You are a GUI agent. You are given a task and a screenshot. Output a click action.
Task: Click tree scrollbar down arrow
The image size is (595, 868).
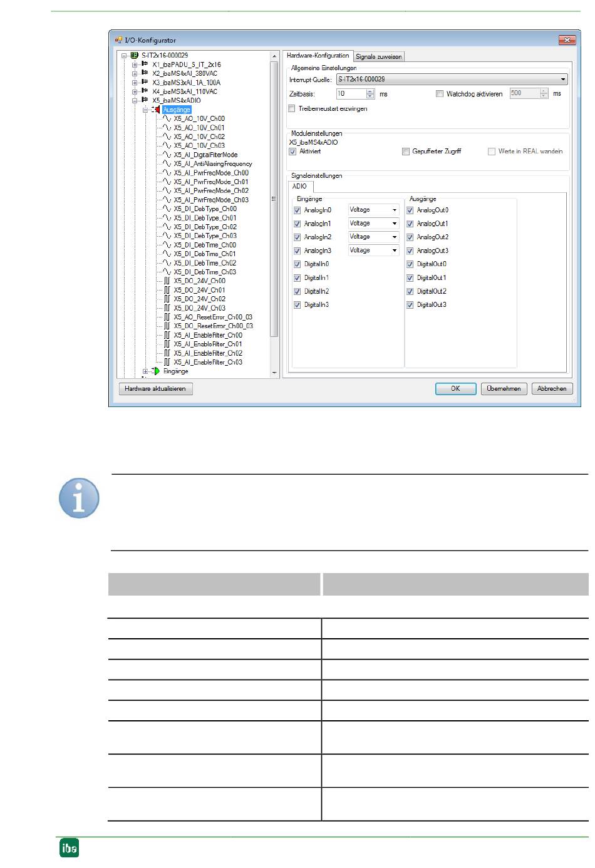[x=274, y=373]
